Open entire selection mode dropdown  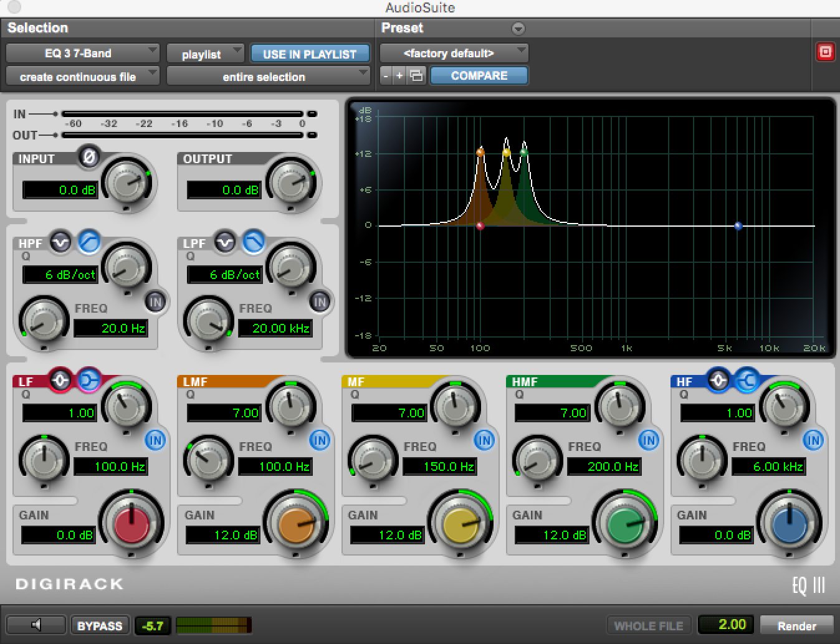268,77
